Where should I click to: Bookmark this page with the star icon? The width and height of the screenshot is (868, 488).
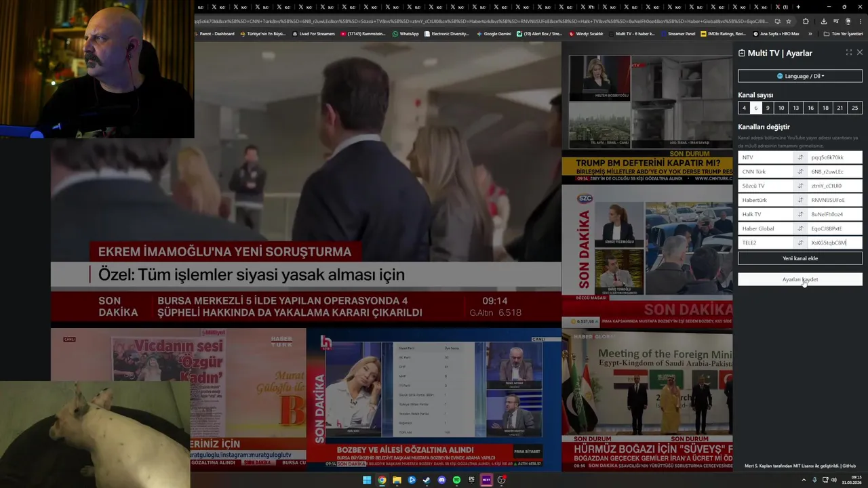coord(789,21)
